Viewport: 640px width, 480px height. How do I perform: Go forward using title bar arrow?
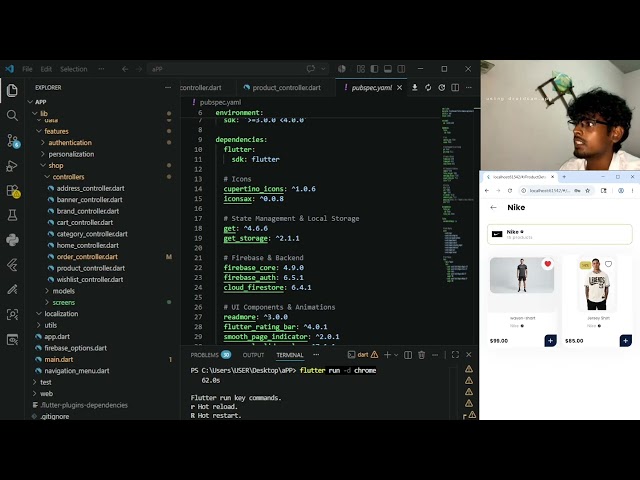click(x=139, y=69)
